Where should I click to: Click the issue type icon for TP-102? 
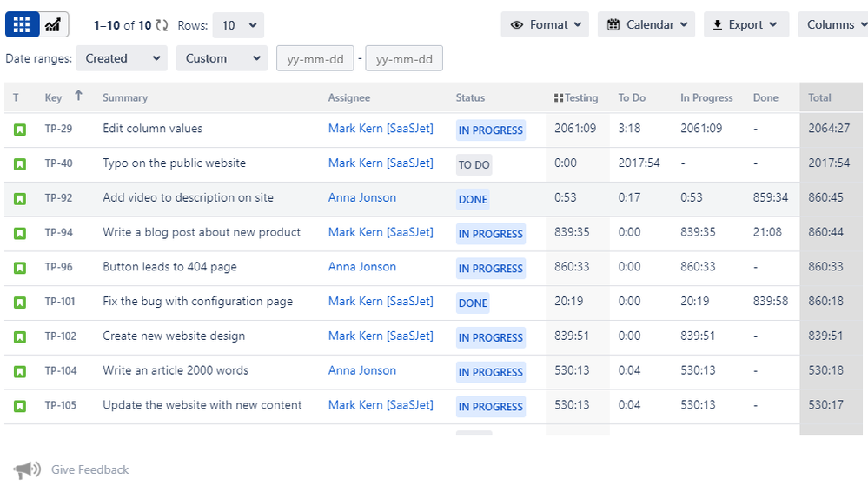coord(20,337)
